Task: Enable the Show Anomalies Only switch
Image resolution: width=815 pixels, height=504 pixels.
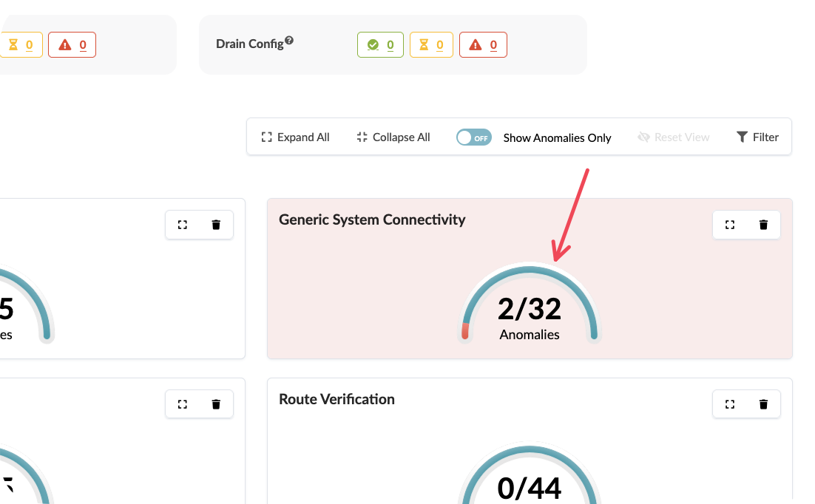Action: 473,137
